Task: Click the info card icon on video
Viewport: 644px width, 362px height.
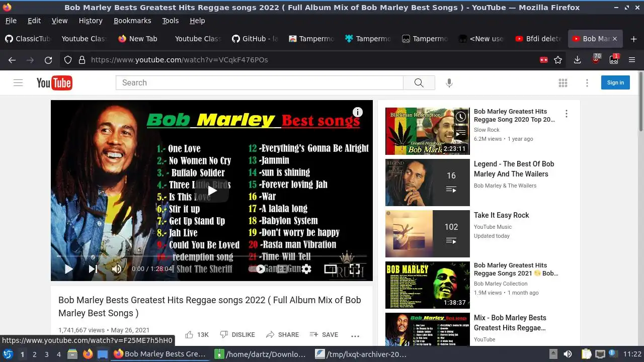Action: click(357, 112)
